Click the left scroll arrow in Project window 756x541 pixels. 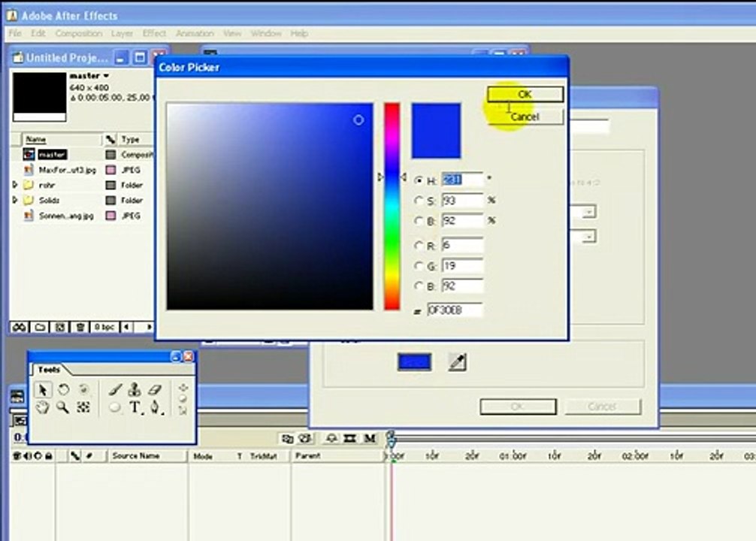pyautogui.click(x=126, y=328)
